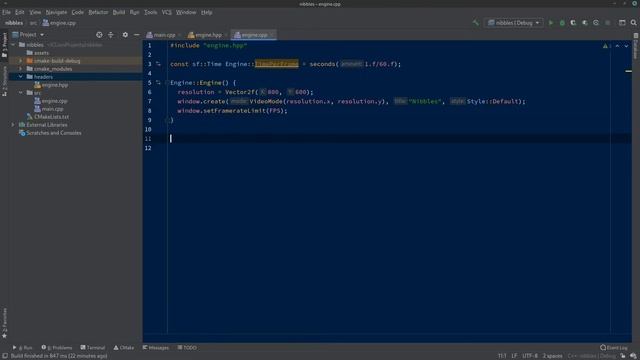This screenshot has height=360, width=640.
Task: Start debugging with the green bug icon
Action: 562,23
